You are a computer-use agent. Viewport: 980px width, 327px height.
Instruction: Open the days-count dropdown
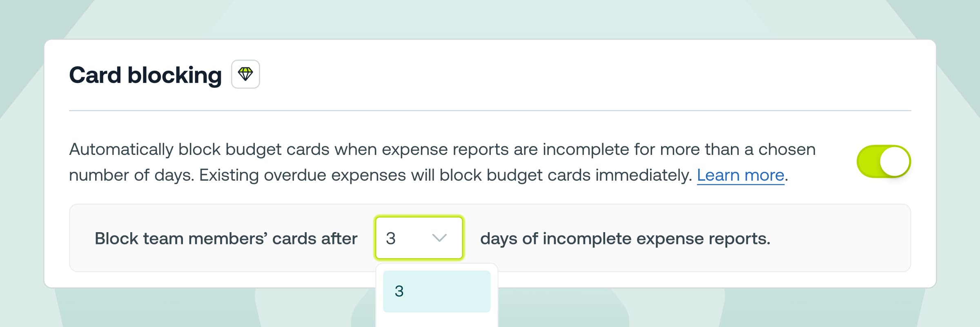coord(419,238)
